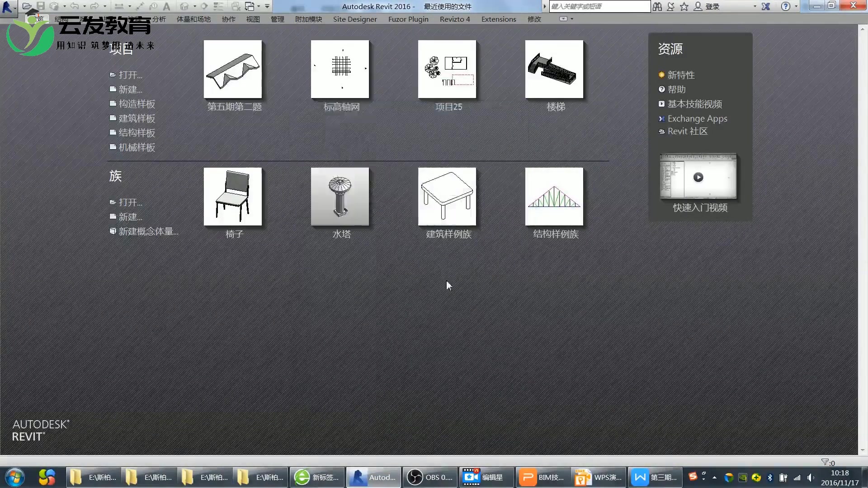Click the Default 3D view icon
The image size is (868, 488).
pos(184,6)
